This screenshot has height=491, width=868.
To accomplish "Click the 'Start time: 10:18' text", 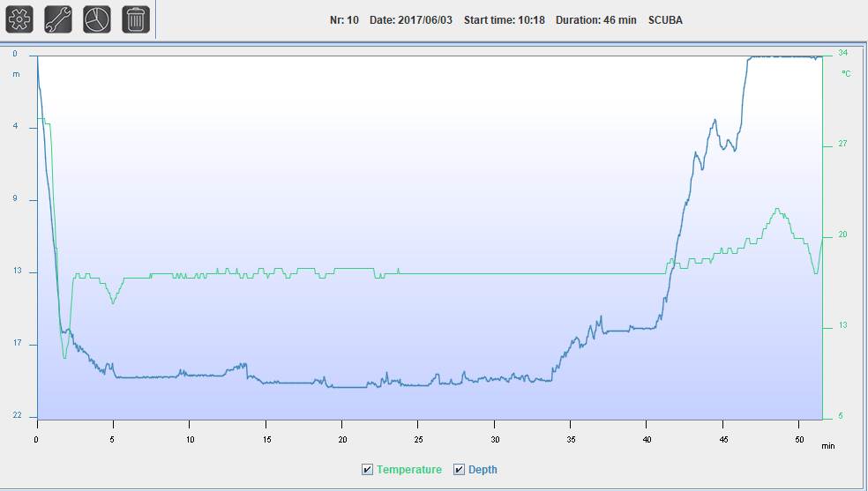I will click(505, 20).
